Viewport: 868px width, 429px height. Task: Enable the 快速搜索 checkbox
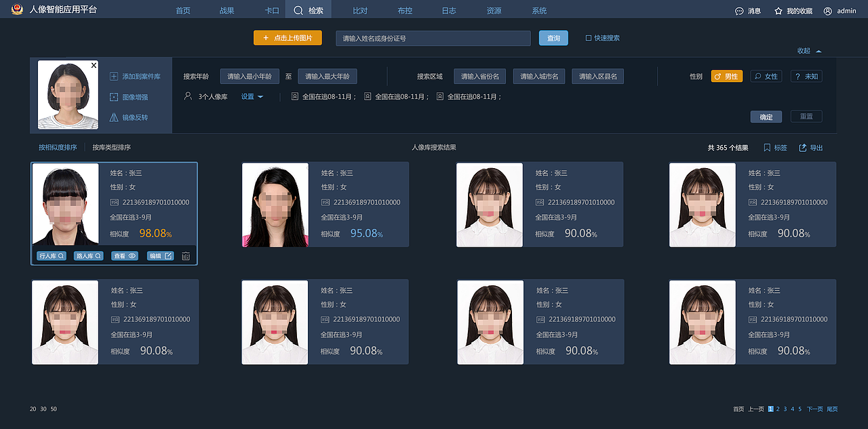pos(589,38)
